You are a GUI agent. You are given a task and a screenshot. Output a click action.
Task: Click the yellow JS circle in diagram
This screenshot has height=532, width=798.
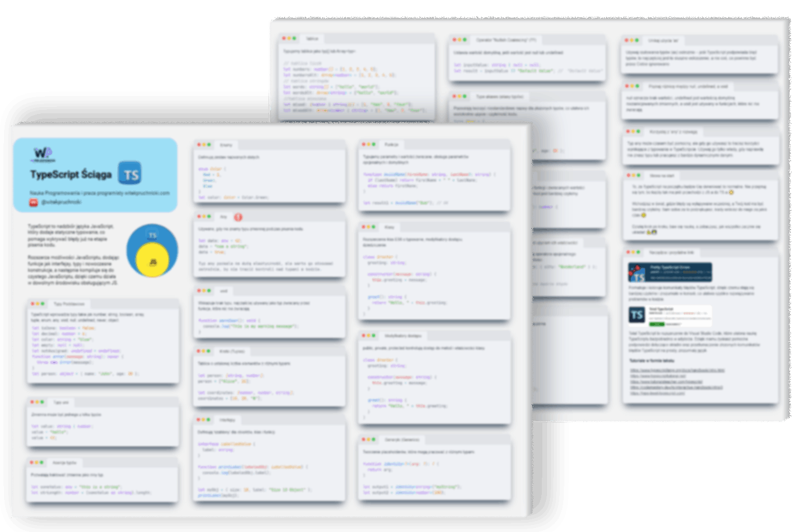point(153,261)
